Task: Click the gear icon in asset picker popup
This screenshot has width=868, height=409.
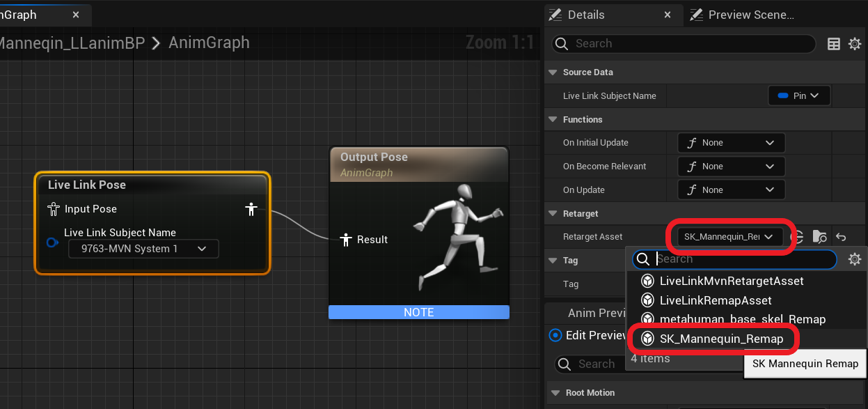Action: pyautogui.click(x=855, y=258)
